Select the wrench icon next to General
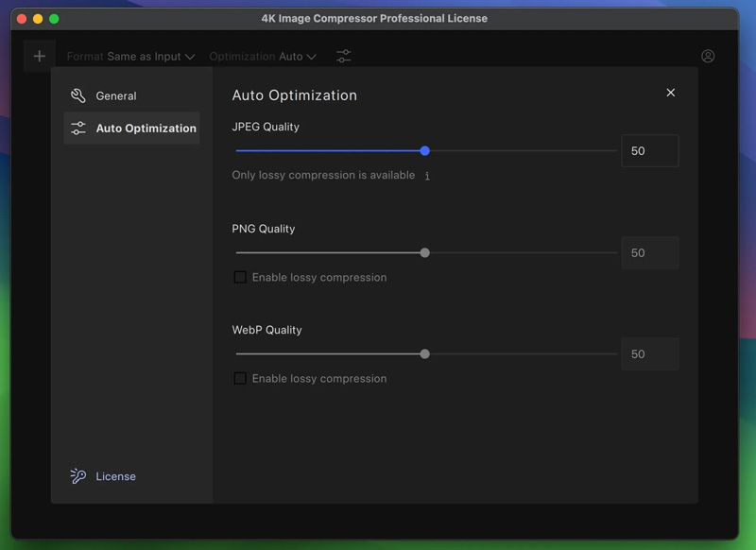This screenshot has height=550, width=756. (x=77, y=95)
